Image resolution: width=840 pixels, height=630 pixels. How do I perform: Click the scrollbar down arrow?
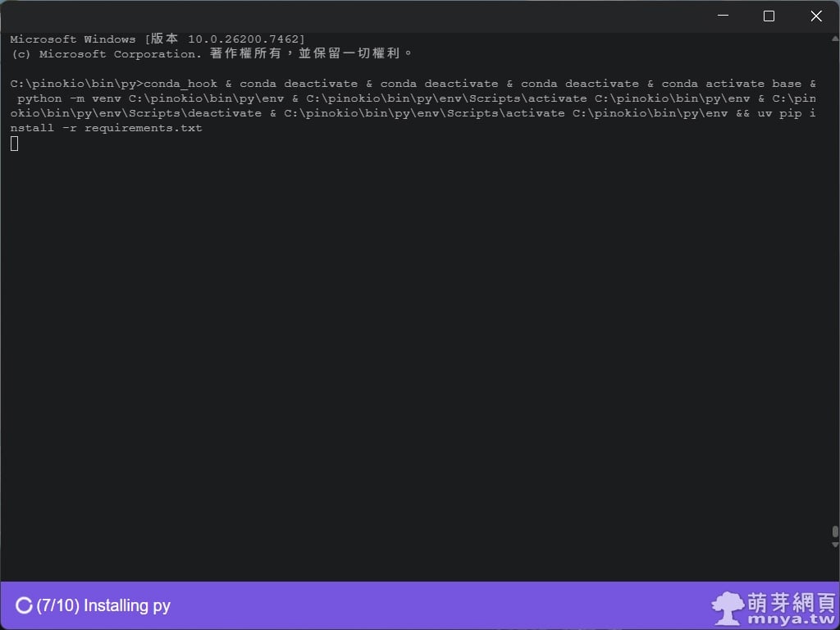point(835,545)
